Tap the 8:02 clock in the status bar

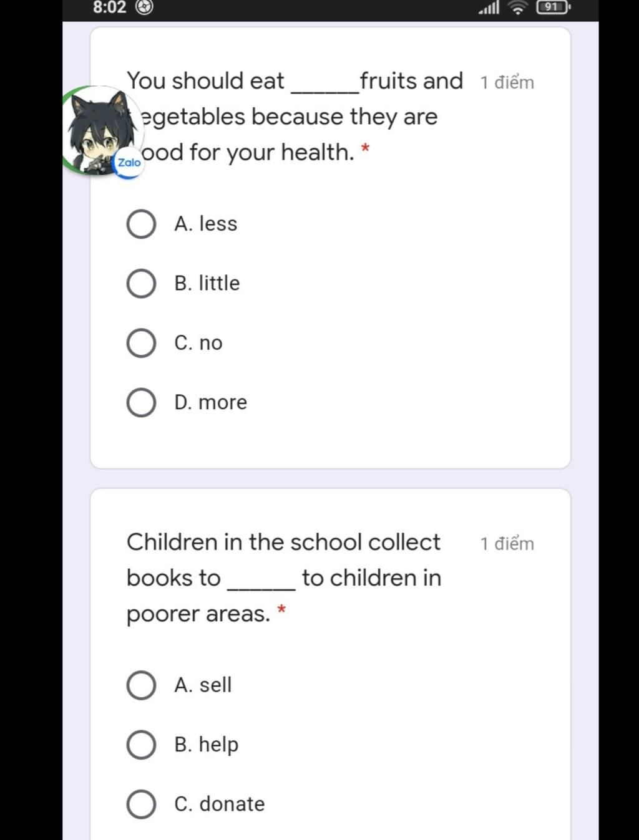pyautogui.click(x=109, y=7)
